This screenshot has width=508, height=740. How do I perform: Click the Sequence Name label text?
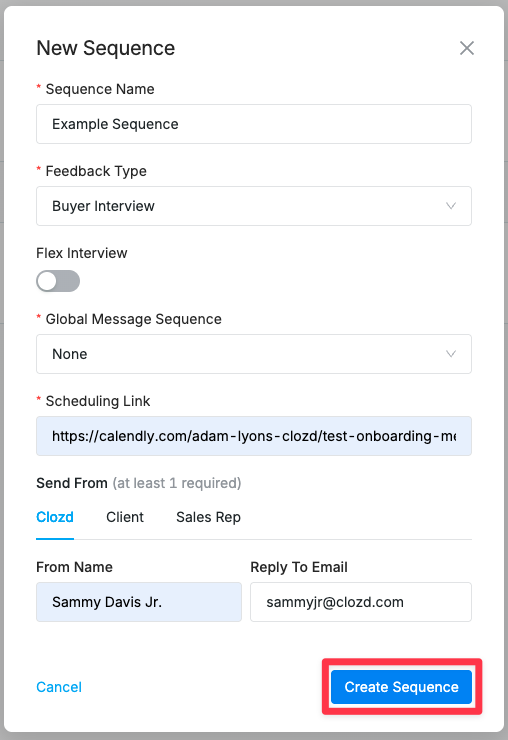tap(100, 89)
